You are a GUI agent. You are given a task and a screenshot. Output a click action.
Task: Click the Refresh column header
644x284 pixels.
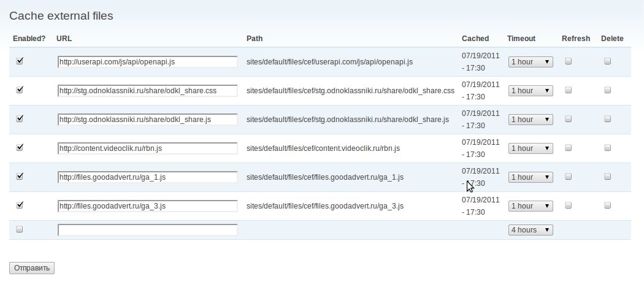pos(576,39)
